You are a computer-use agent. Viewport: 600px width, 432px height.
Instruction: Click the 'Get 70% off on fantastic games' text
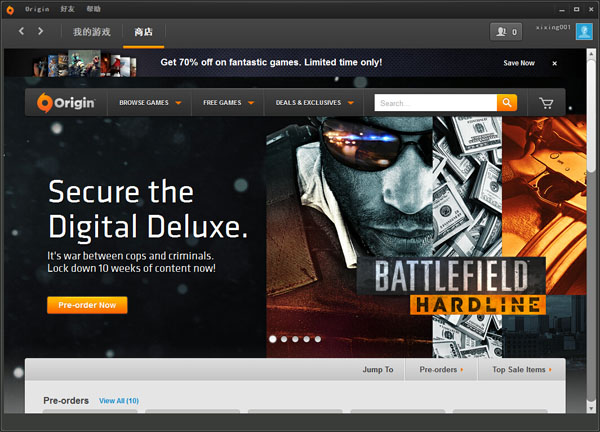point(271,62)
